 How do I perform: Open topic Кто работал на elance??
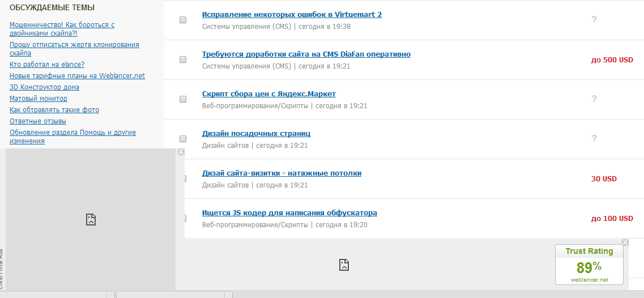click(47, 65)
